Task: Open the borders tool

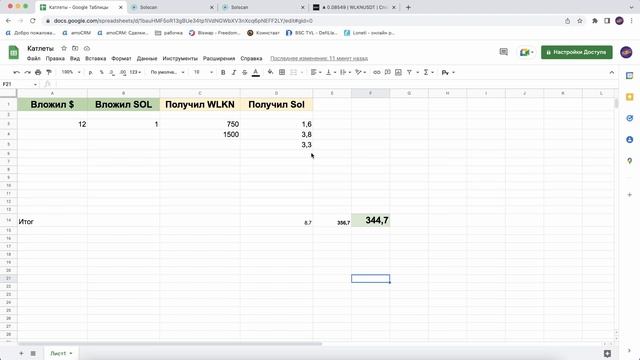Action: point(282,72)
